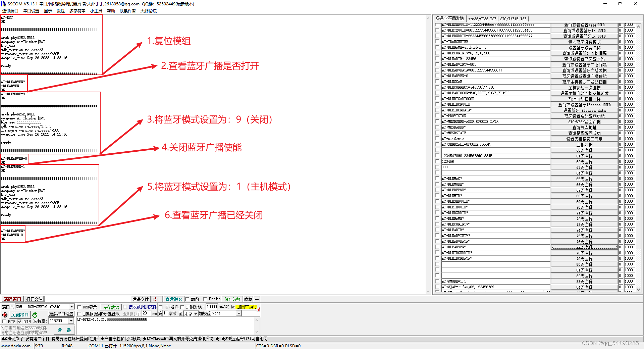Tick the checkbox for AT+BLEMAC? row

tap(437, 179)
